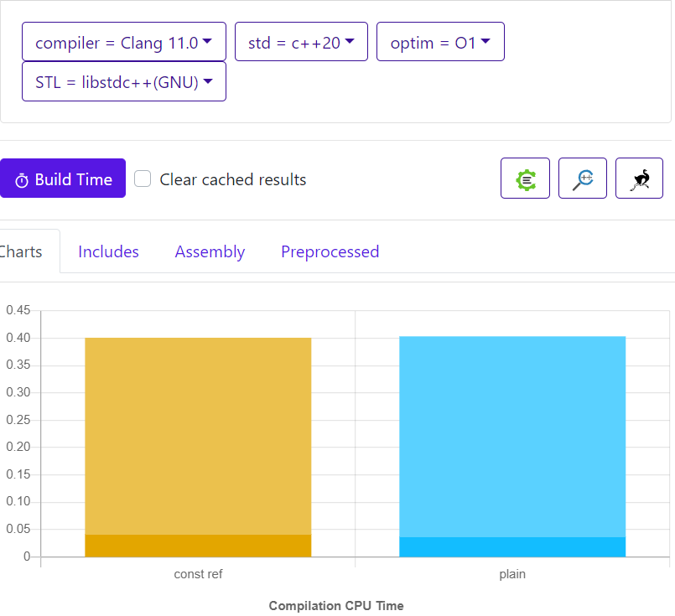Image resolution: width=675 pixels, height=616 pixels.
Task: Open the std = c++20 dropdown
Action: tap(301, 42)
